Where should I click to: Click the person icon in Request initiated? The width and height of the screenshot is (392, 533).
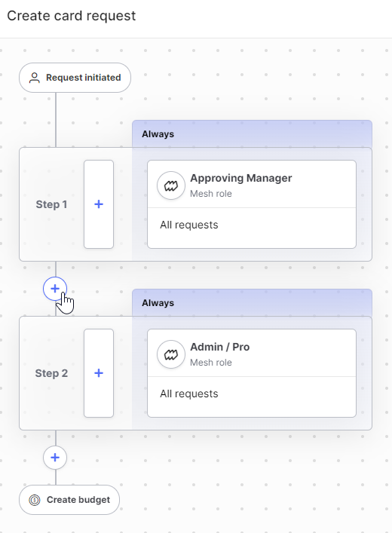coord(35,78)
